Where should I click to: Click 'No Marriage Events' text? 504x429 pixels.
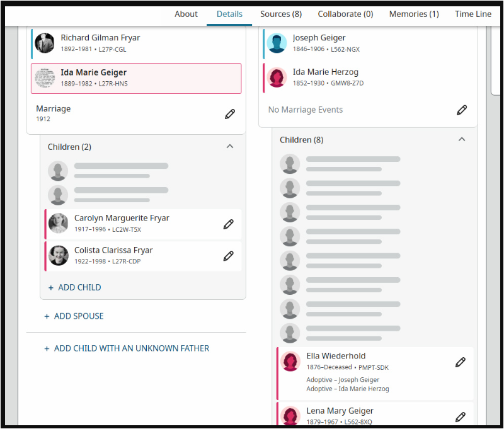306,110
